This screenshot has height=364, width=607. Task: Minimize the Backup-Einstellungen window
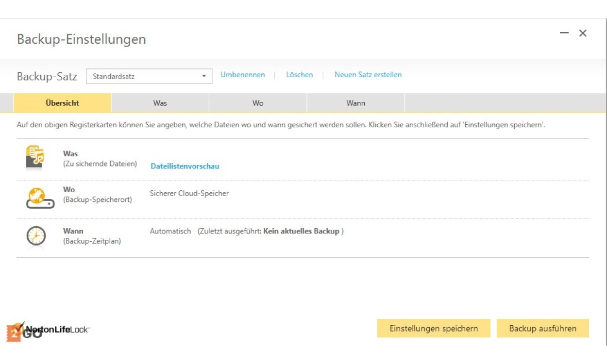(x=564, y=33)
